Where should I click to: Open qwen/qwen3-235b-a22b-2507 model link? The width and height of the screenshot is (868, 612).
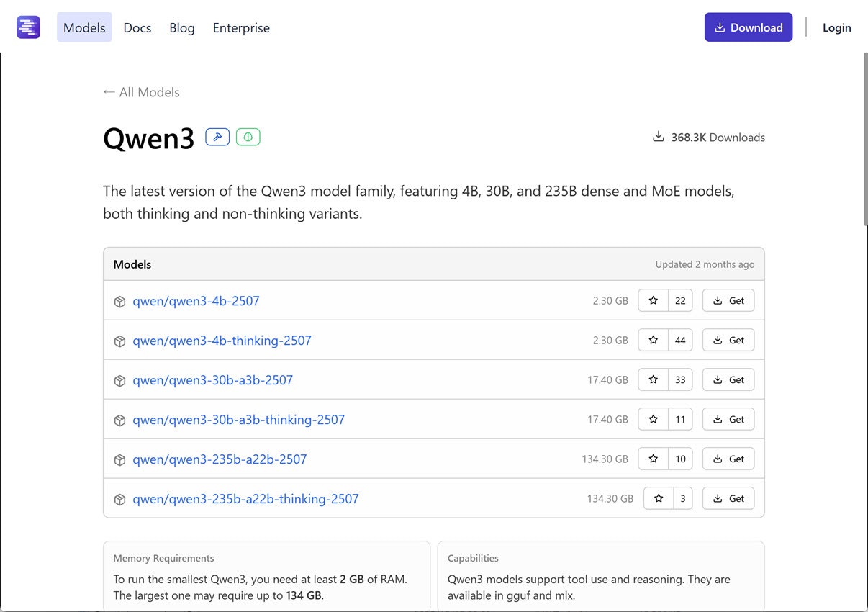click(x=220, y=459)
